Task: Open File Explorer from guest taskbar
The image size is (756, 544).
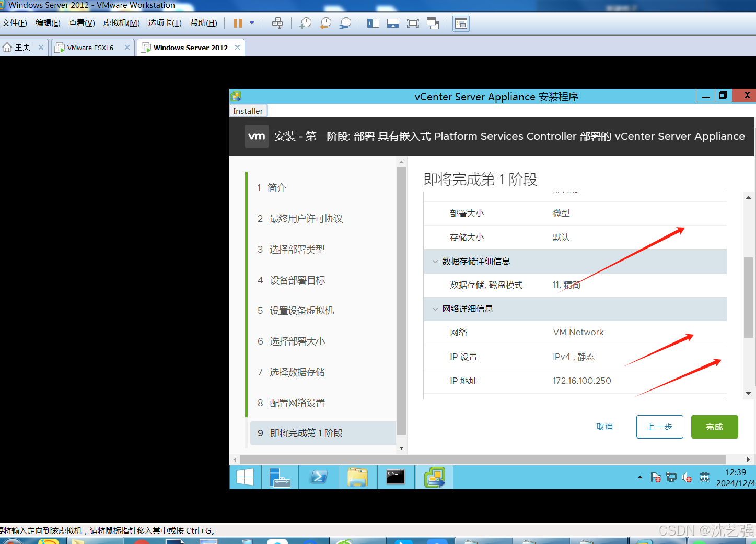Action: [x=357, y=477]
